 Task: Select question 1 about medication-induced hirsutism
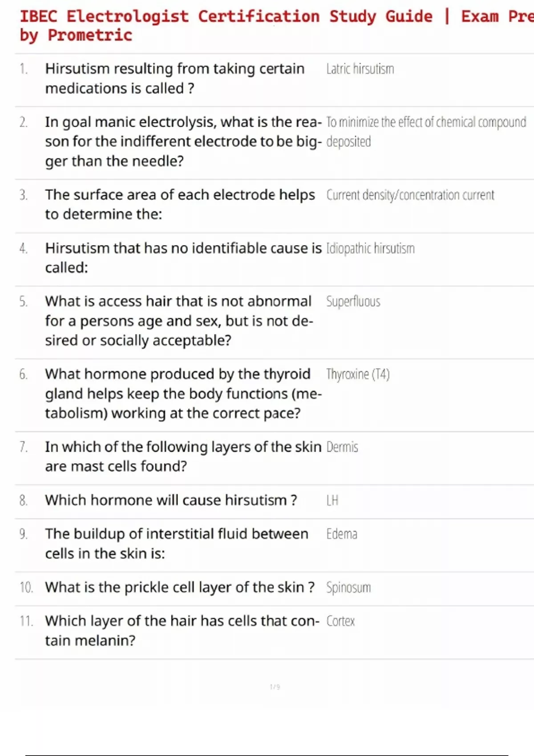click(x=174, y=78)
